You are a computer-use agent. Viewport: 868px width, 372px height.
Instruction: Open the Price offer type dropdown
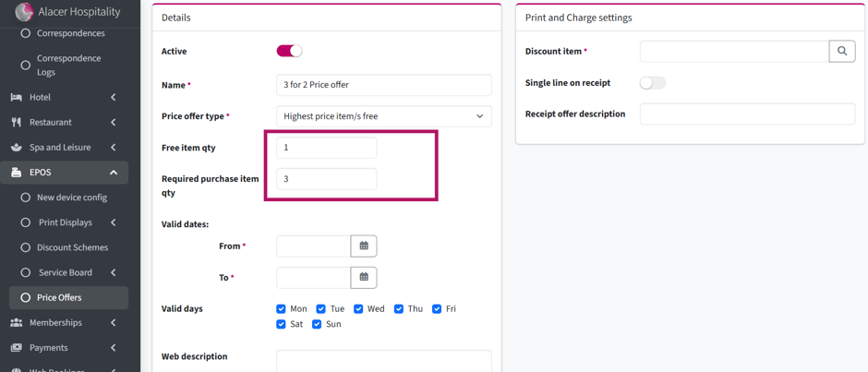pos(383,116)
